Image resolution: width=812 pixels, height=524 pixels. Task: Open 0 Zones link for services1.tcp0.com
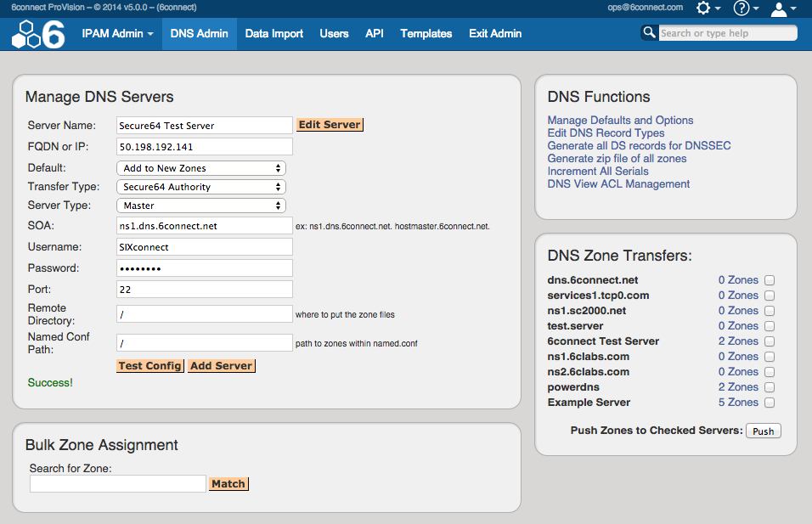738,296
